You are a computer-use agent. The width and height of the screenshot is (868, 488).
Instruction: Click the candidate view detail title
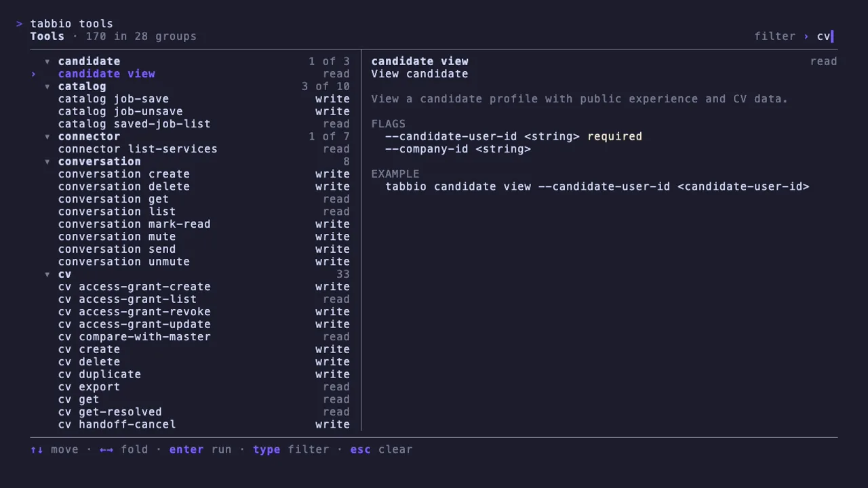tap(420, 62)
